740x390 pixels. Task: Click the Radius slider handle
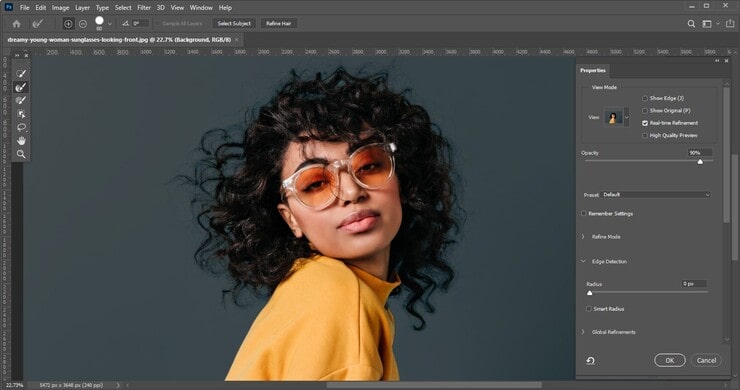589,293
